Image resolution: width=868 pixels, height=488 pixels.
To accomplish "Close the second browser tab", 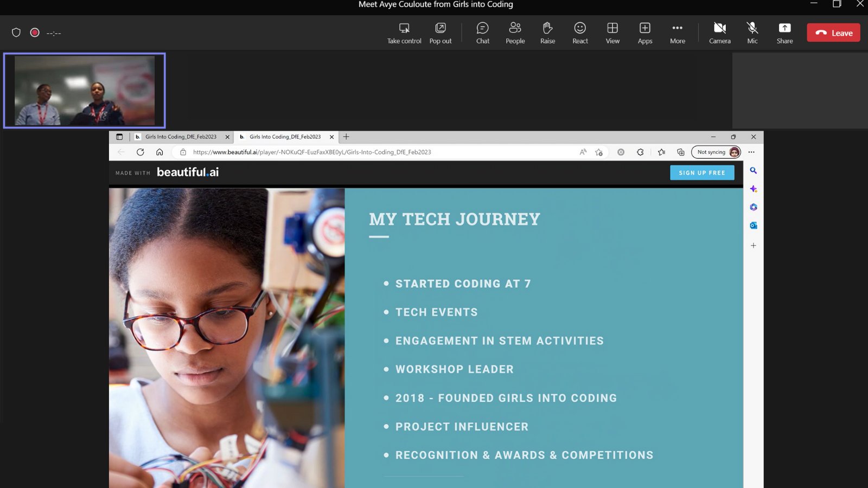I will coord(331,137).
